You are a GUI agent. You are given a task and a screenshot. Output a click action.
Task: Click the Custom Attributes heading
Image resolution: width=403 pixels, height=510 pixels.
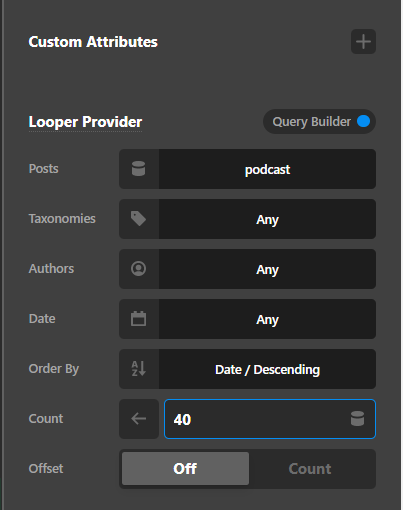(x=93, y=42)
